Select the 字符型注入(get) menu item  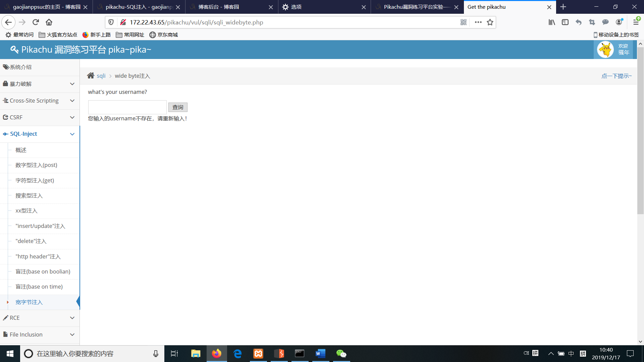pyautogui.click(x=35, y=180)
